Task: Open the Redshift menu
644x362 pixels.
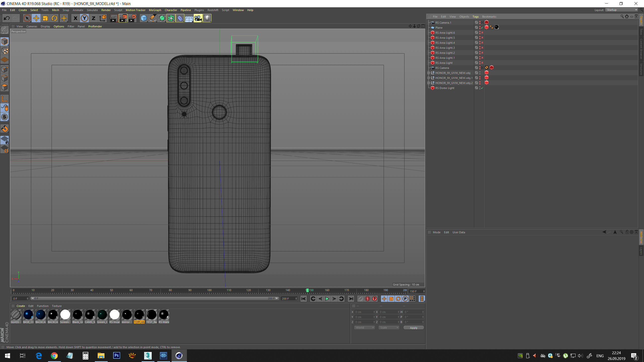Action: coord(213,10)
